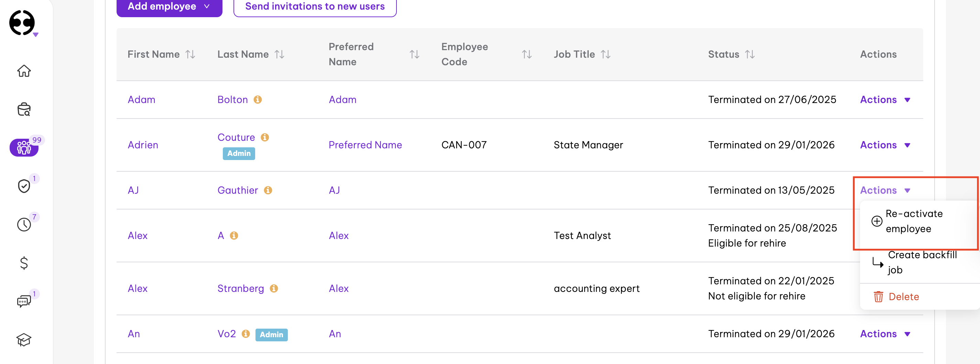Open the recruitment briefcase sidebar icon
Image resolution: width=980 pixels, height=364 pixels.
point(24,110)
